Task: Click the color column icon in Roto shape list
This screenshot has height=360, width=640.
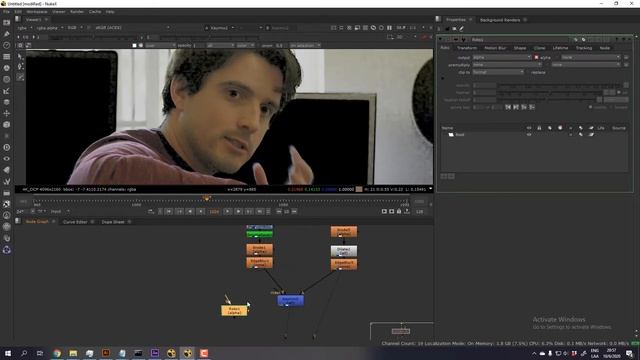Action: click(x=560, y=128)
